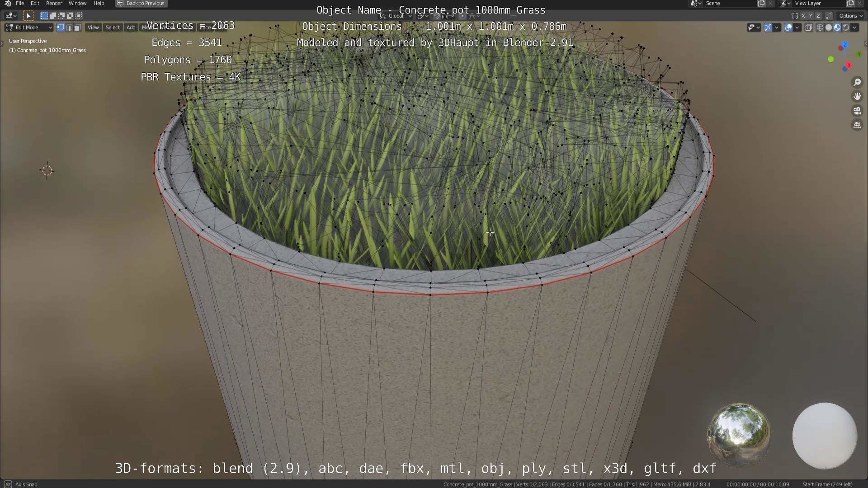
Task: Open the Render menu
Action: point(54,3)
